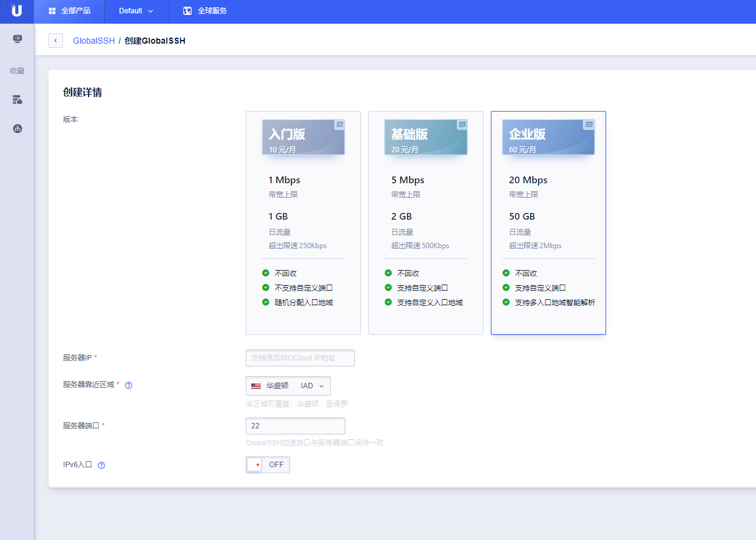The image size is (756, 540).
Task: Click the '50 GB' daily traffic text
Action: click(522, 217)
